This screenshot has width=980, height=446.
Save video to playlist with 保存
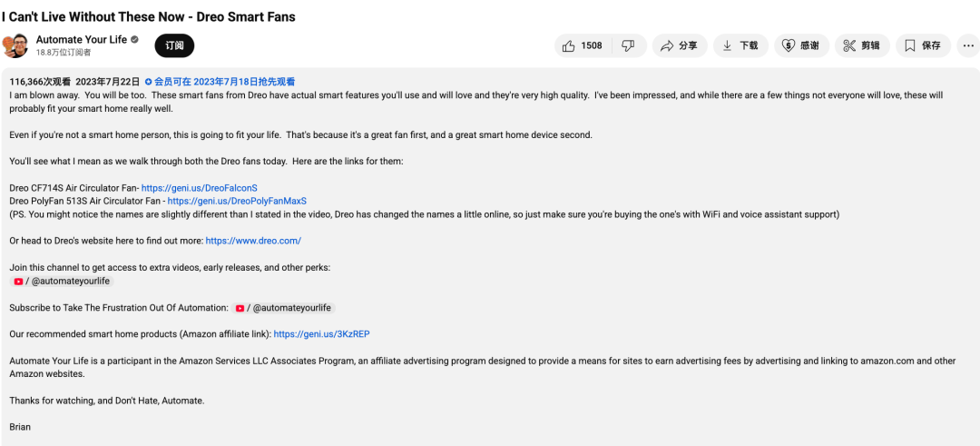[923, 45]
